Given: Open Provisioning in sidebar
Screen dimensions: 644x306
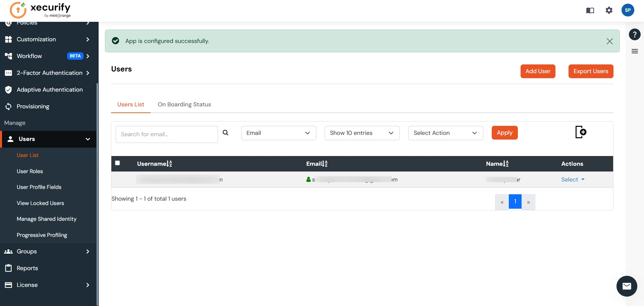Looking at the screenshot, I should pos(33,106).
